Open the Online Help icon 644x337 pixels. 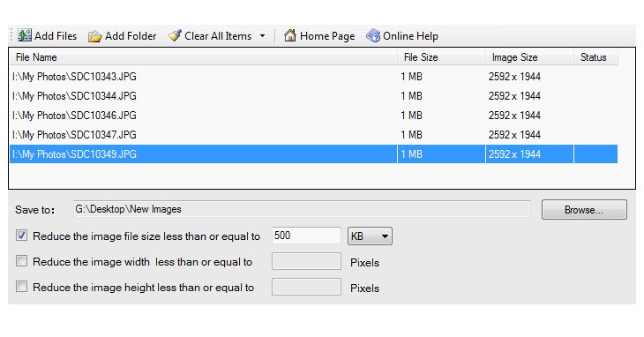pos(373,35)
